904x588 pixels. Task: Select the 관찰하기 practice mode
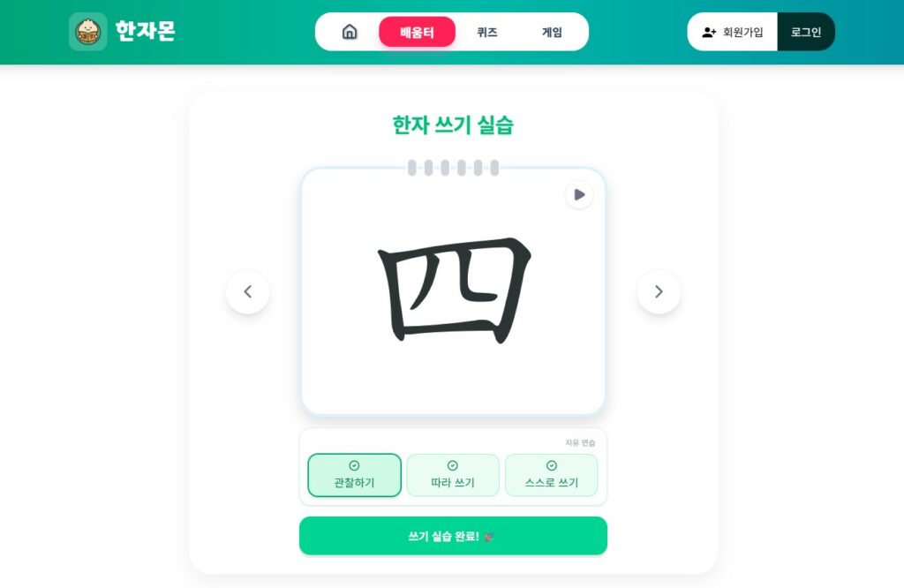(355, 475)
